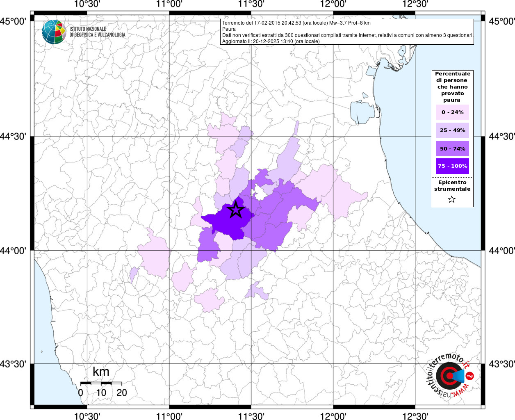Screen dimensions: 515x420
Task: Click the red and black target logo
Action: click(447, 376)
